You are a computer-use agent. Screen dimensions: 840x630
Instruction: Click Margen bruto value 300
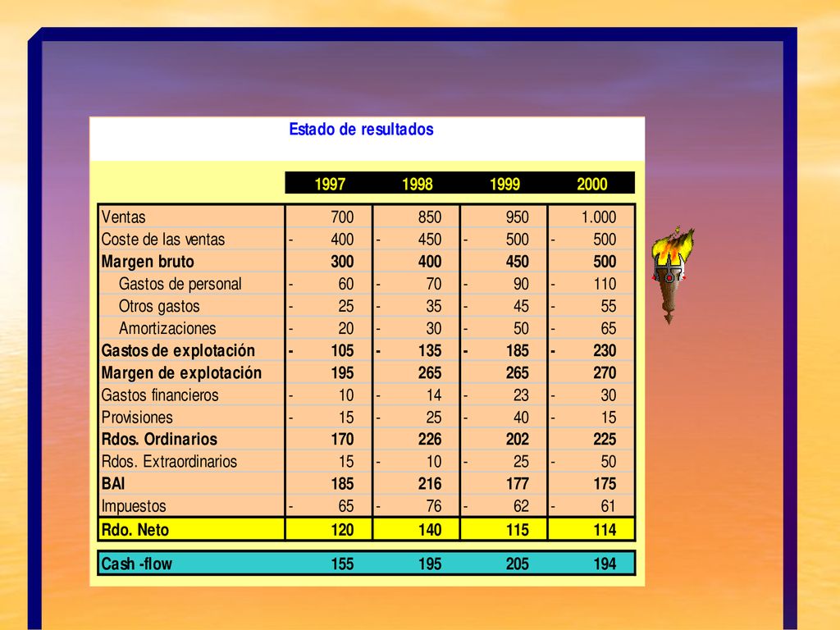click(342, 262)
